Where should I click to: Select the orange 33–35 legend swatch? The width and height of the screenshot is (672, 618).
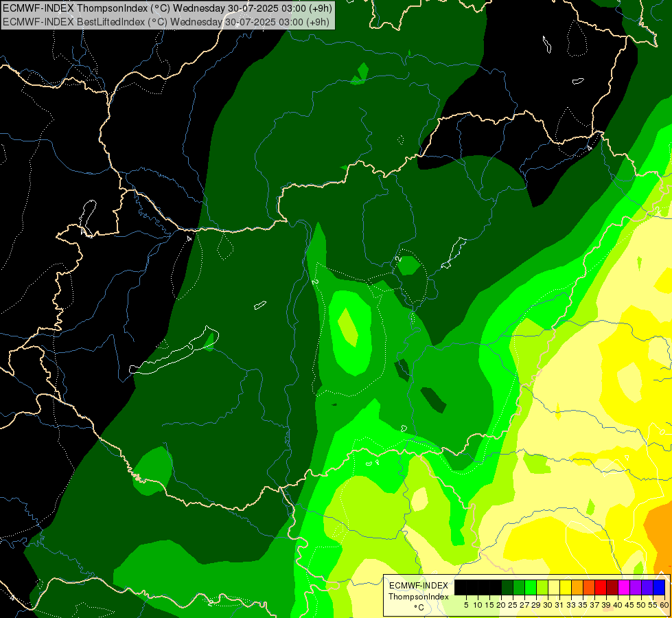[577, 587]
